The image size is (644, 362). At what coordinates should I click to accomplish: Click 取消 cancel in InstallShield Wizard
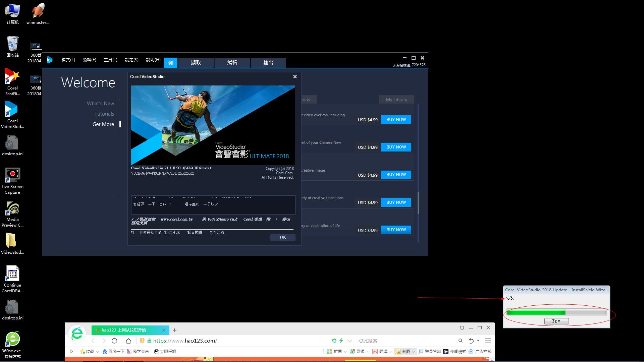tap(556, 321)
